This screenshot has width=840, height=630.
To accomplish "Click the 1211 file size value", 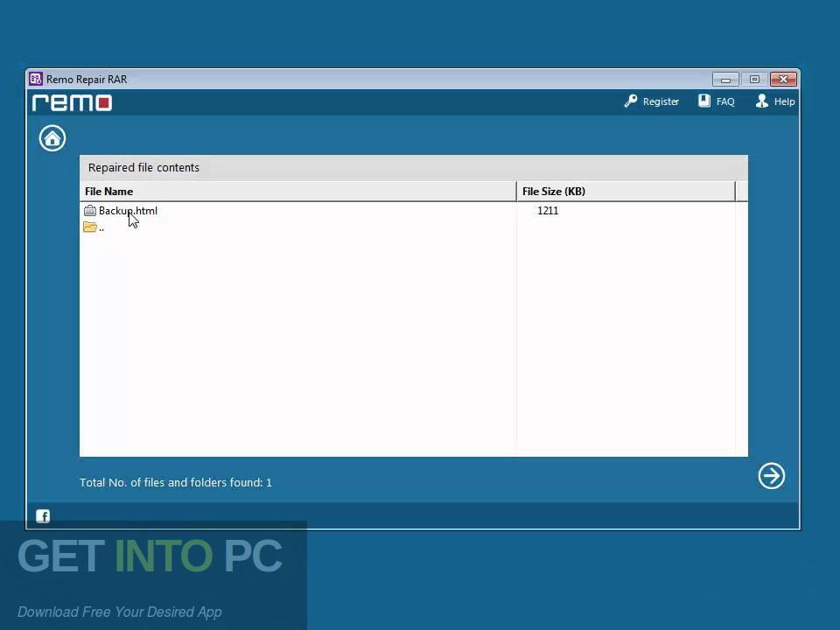I will click(x=548, y=211).
